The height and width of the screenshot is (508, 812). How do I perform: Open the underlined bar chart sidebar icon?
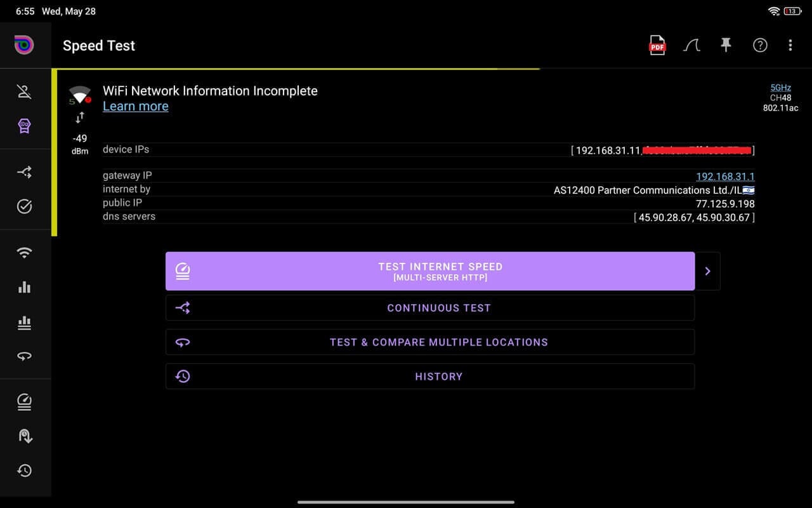(x=25, y=323)
